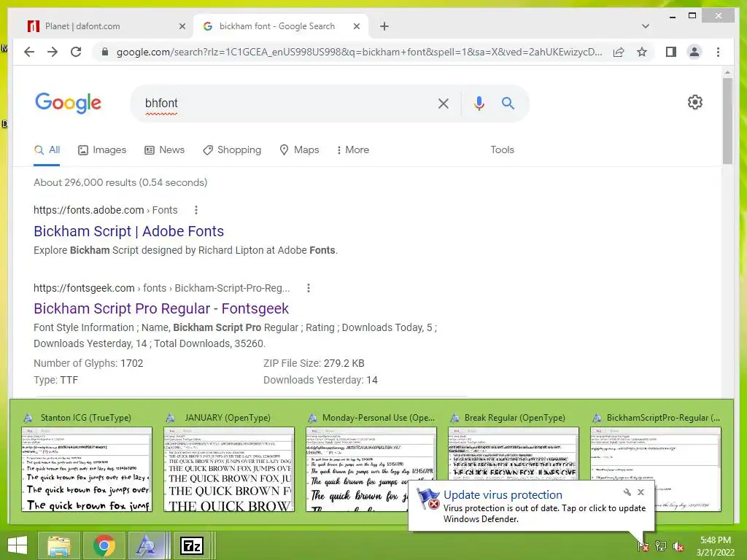Focus the Google search input field
Viewport: 747px width, 560px height.
[x=286, y=104]
